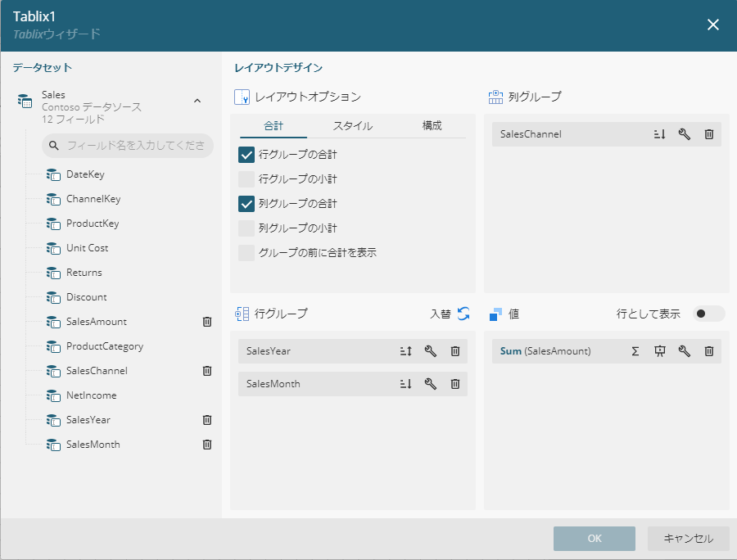The height and width of the screenshot is (560, 737).
Task: Uncheck 行グループの合計 checkbox
Action: 246,154
